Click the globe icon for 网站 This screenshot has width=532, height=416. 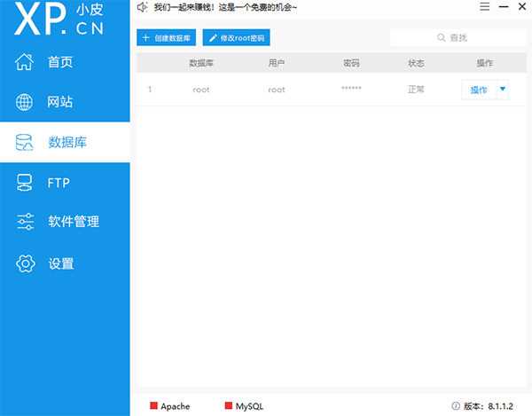click(x=24, y=102)
